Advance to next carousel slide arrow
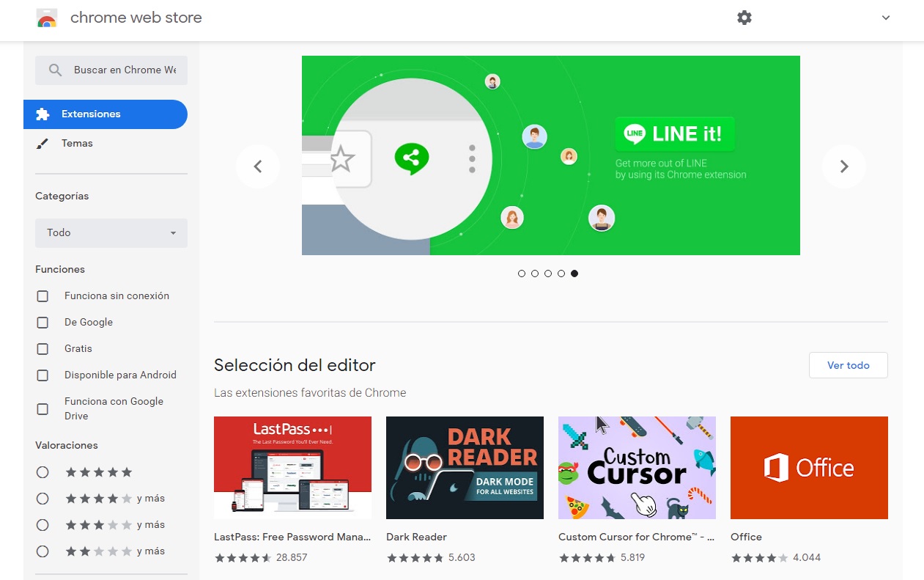 (843, 166)
